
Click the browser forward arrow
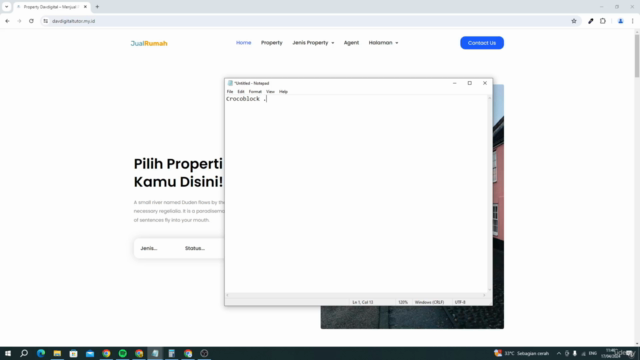pyautogui.click(x=19, y=21)
